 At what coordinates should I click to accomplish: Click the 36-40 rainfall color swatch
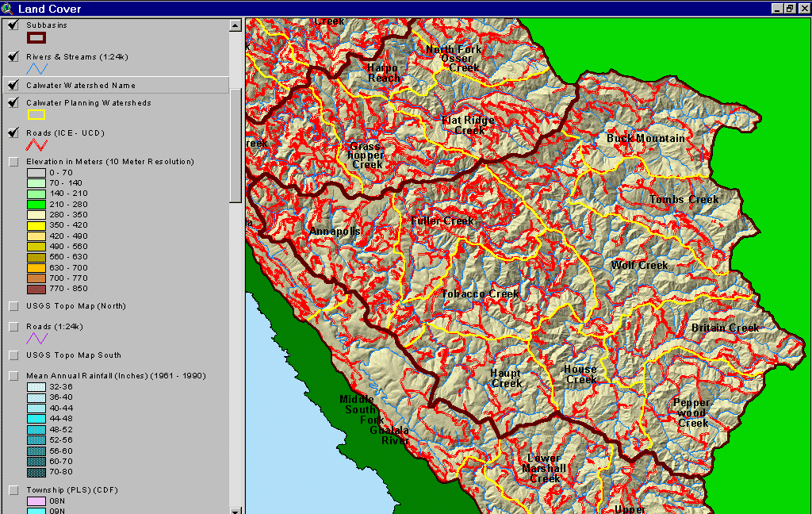click(x=36, y=397)
